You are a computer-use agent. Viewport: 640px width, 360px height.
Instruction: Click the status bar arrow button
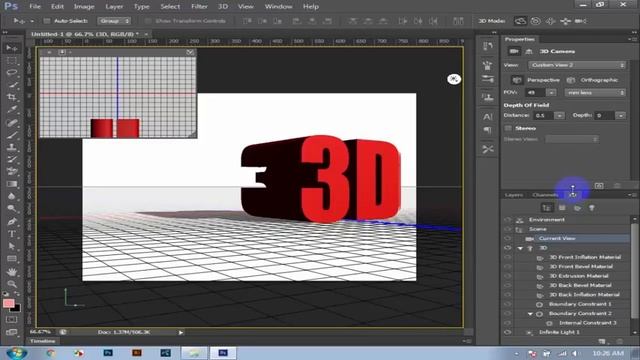click(180, 332)
